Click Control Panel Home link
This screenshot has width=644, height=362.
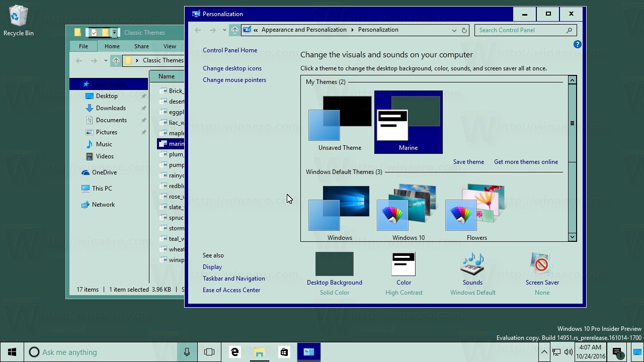(x=230, y=50)
